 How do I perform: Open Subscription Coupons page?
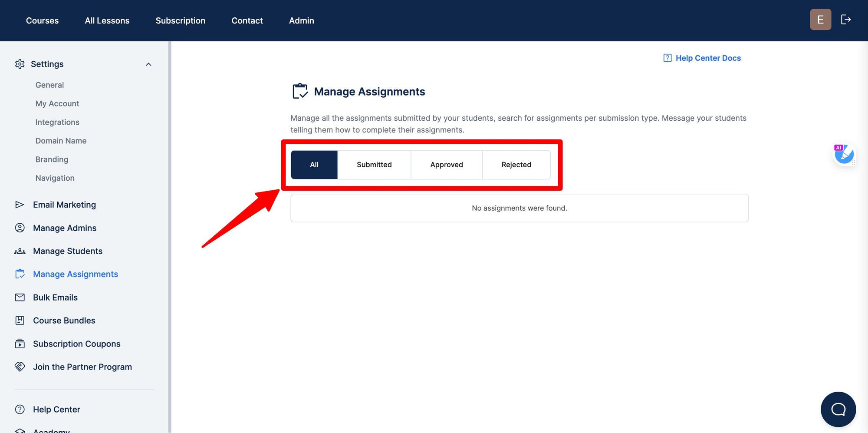(77, 344)
